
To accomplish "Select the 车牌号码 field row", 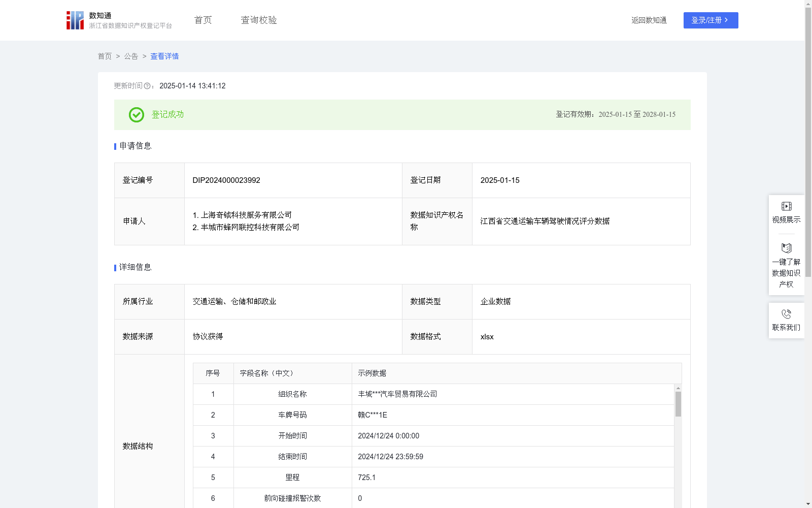I will click(433, 415).
